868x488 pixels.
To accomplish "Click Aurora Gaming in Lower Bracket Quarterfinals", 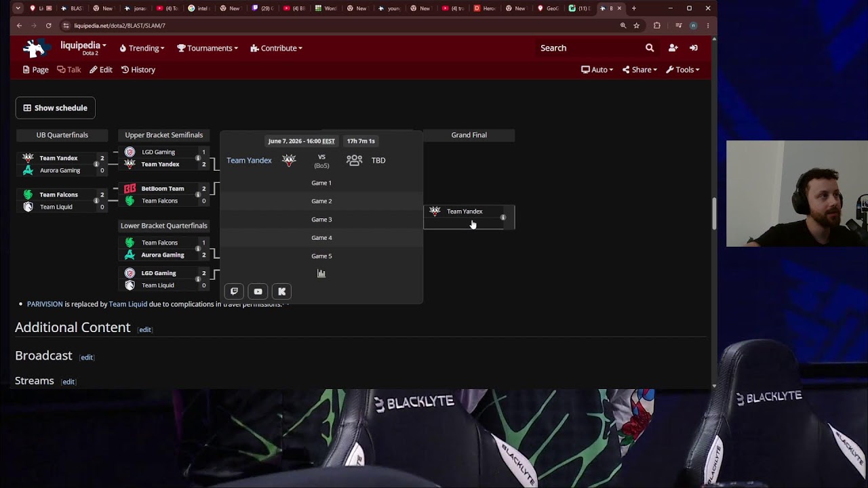I will click(163, 255).
